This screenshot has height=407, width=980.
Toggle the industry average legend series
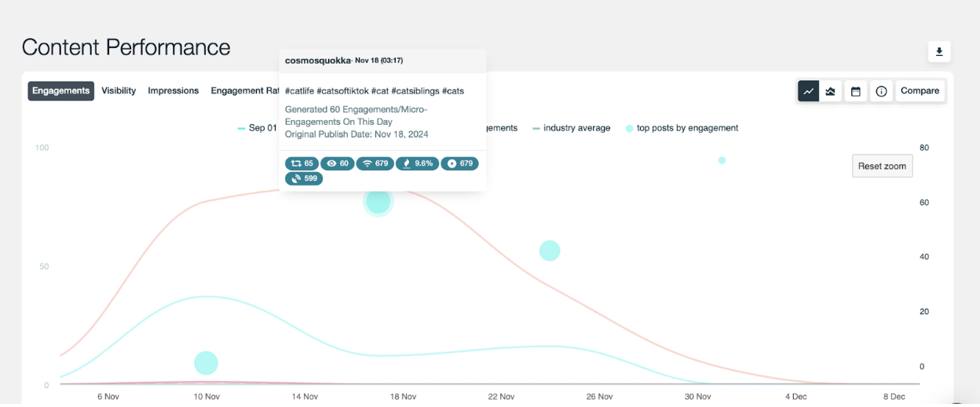[x=571, y=128]
